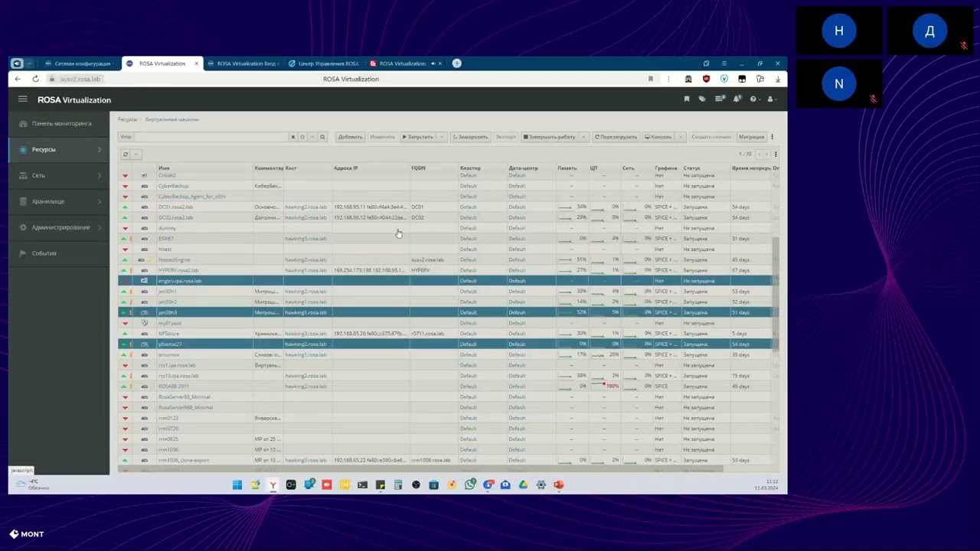The image size is (980, 551).
Task: Expand the Завершить работу dropdown arrow
Action: tap(584, 137)
